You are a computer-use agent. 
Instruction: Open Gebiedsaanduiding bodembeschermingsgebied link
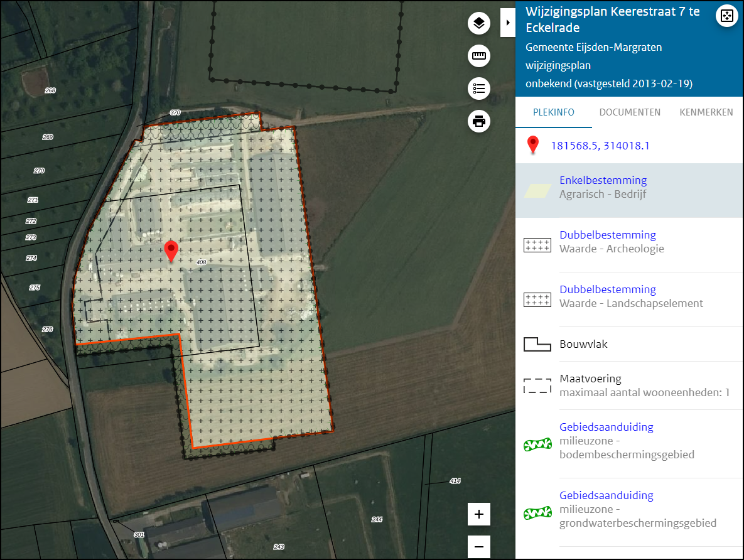pos(606,427)
